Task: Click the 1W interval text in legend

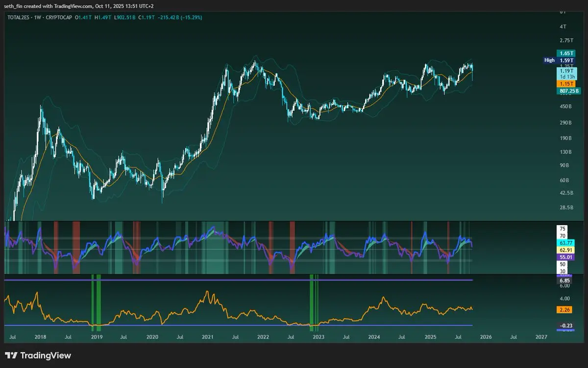Action: 39,17
